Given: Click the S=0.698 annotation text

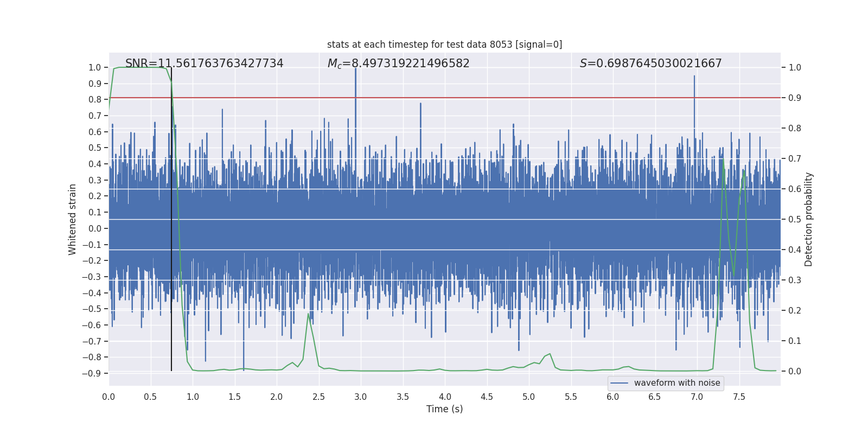Looking at the screenshot, I should pos(650,63).
